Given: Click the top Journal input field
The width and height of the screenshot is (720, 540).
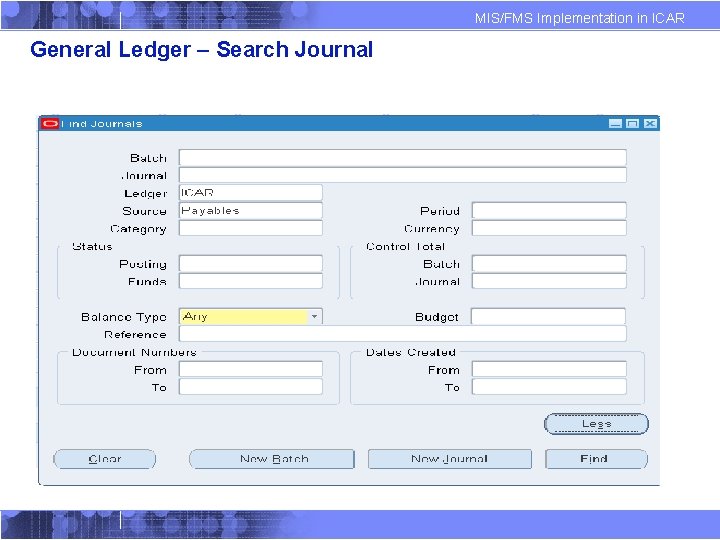Looking at the screenshot, I should 403,175.
